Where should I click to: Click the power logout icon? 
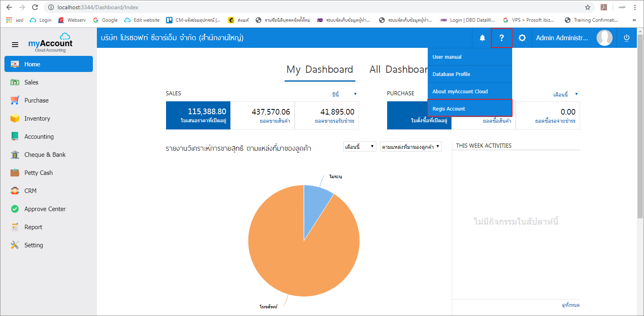[x=626, y=38]
